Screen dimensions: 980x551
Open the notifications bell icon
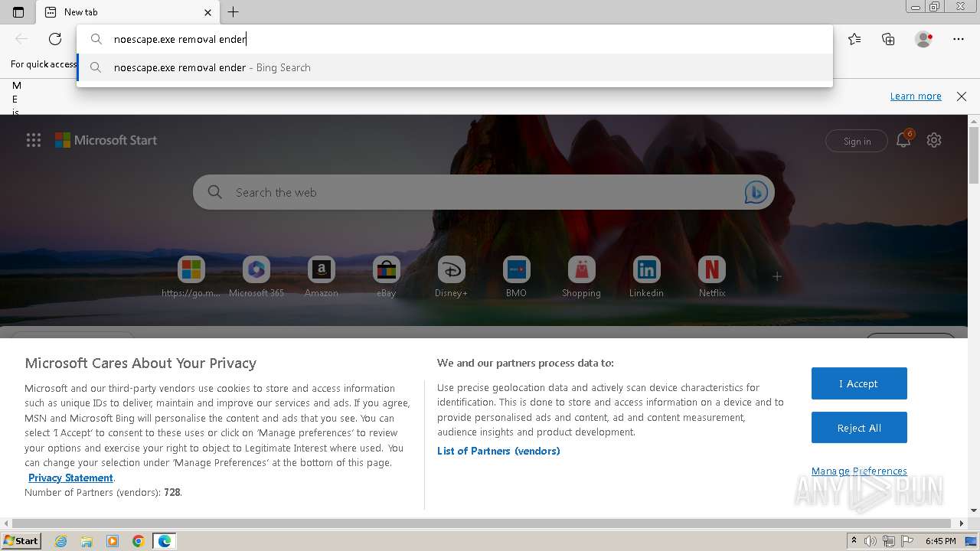[x=903, y=140]
